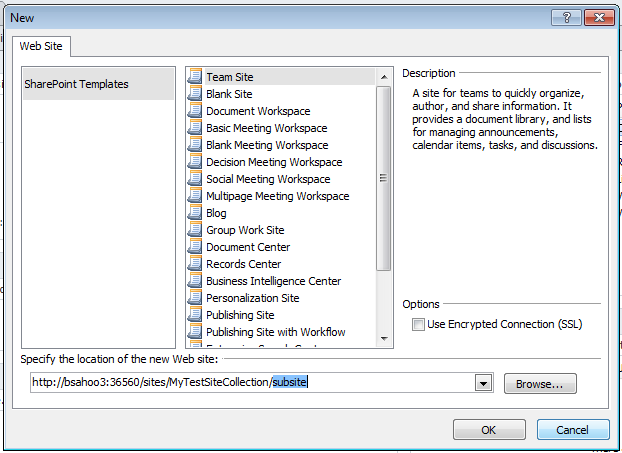Click the Business Intelligence Center icon

[195, 281]
